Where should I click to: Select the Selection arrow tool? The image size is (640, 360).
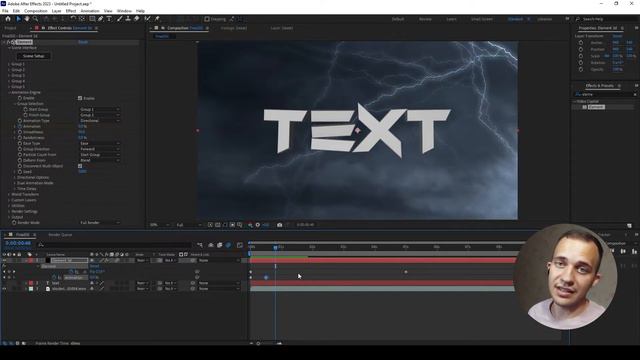18,19
